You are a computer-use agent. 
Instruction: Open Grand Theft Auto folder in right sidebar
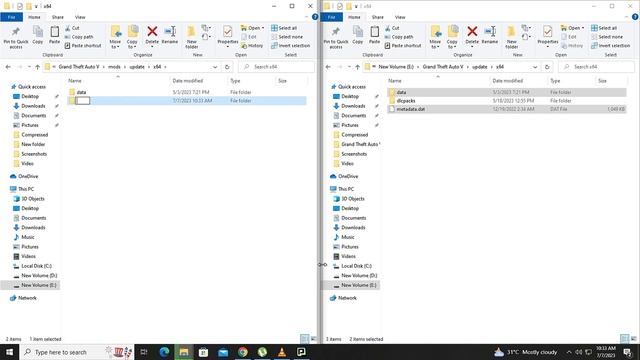pyautogui.click(x=360, y=144)
